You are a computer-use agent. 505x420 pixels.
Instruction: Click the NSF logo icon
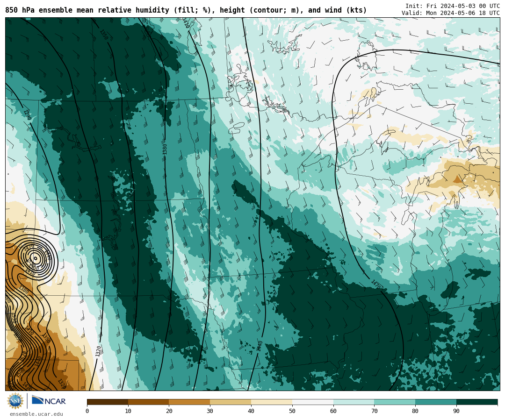point(15,401)
